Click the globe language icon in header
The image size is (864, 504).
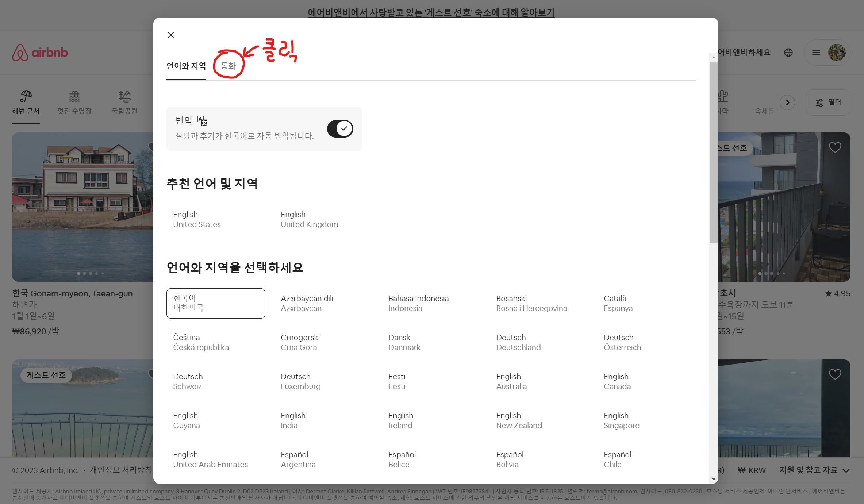click(x=788, y=53)
